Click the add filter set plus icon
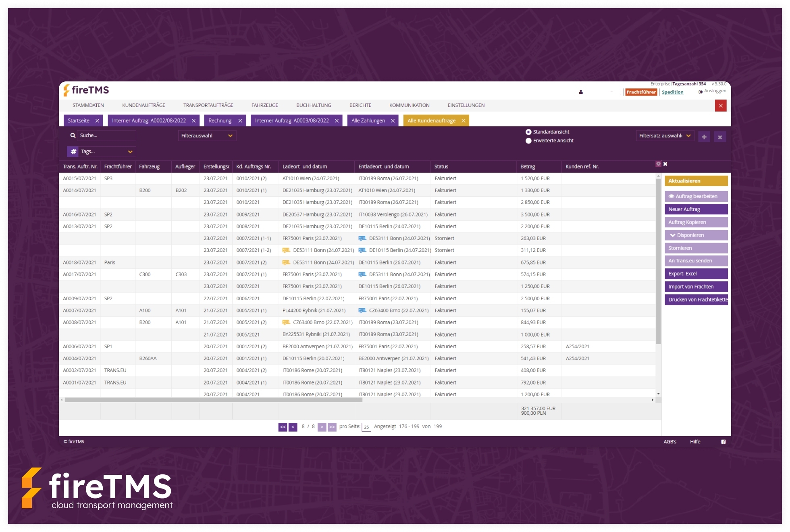 tap(704, 137)
